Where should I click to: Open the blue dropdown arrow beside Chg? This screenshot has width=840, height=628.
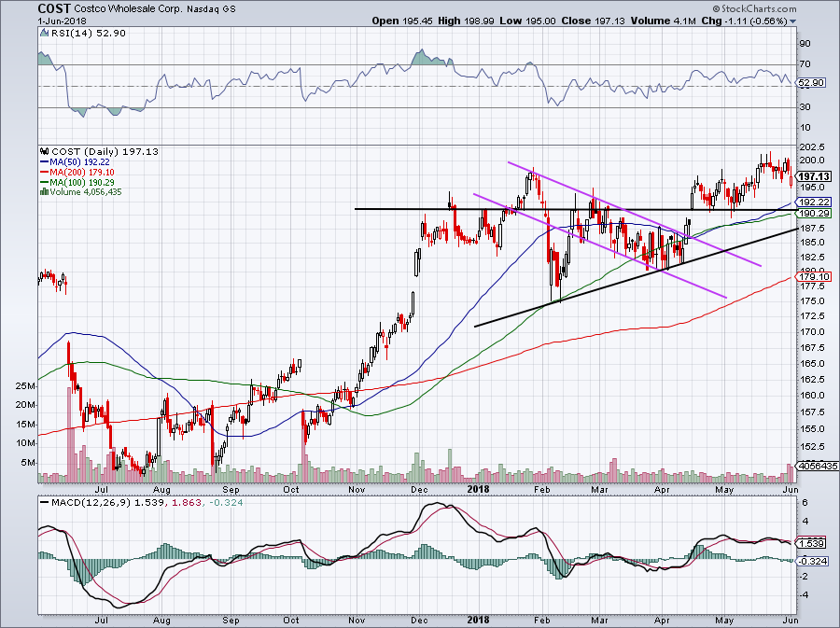point(792,21)
